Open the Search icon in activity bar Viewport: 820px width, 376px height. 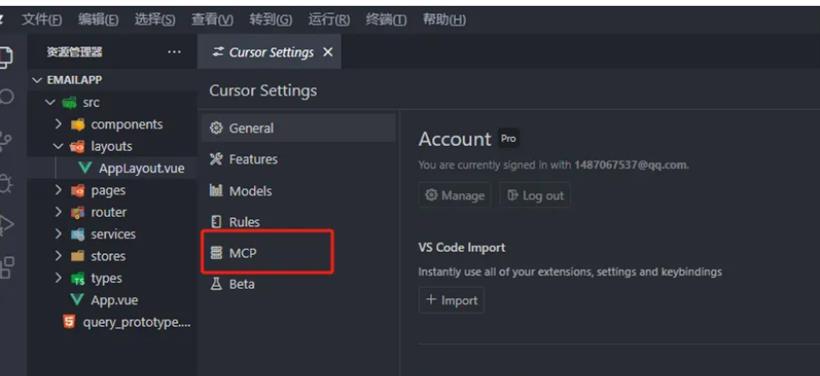click(5, 97)
